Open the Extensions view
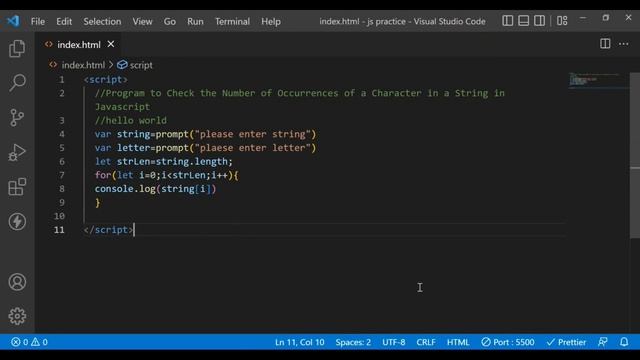 pyautogui.click(x=17, y=187)
